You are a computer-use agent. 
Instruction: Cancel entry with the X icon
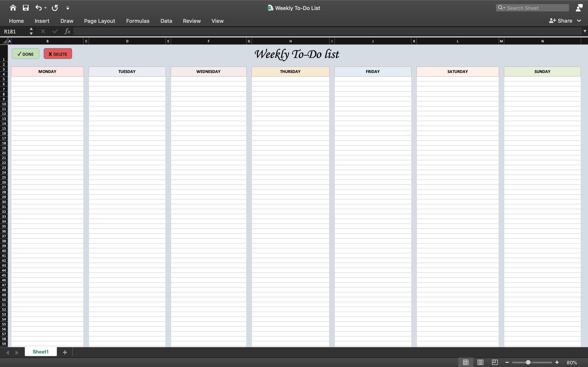pos(43,31)
